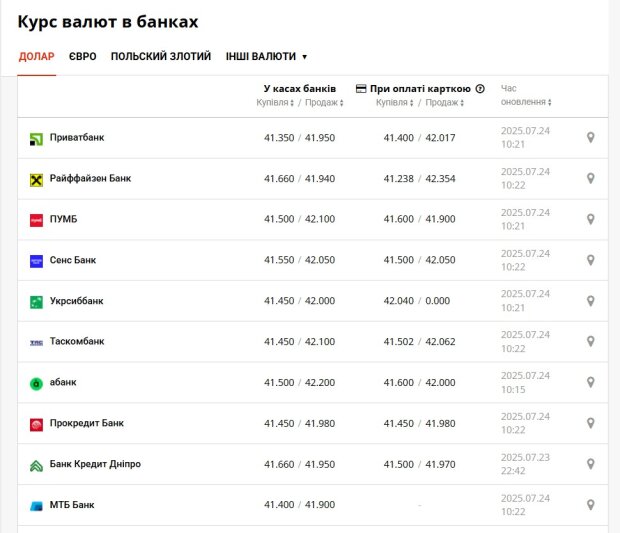Open the Таскомбанк link
Screen dimensions: 620x533
77,341
